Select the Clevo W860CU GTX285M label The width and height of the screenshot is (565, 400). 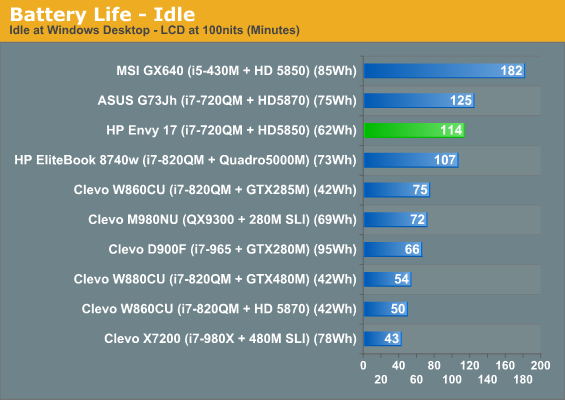[x=215, y=190]
